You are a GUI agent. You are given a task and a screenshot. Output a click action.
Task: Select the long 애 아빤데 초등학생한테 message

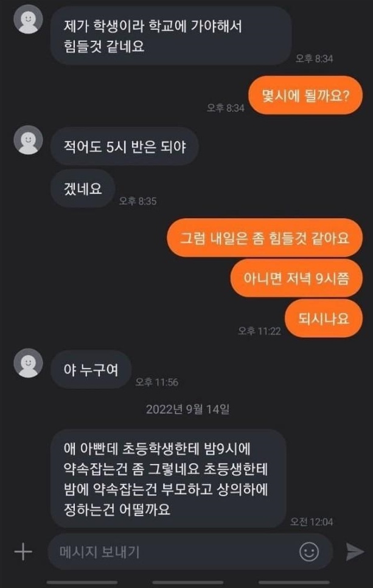[x=169, y=479]
